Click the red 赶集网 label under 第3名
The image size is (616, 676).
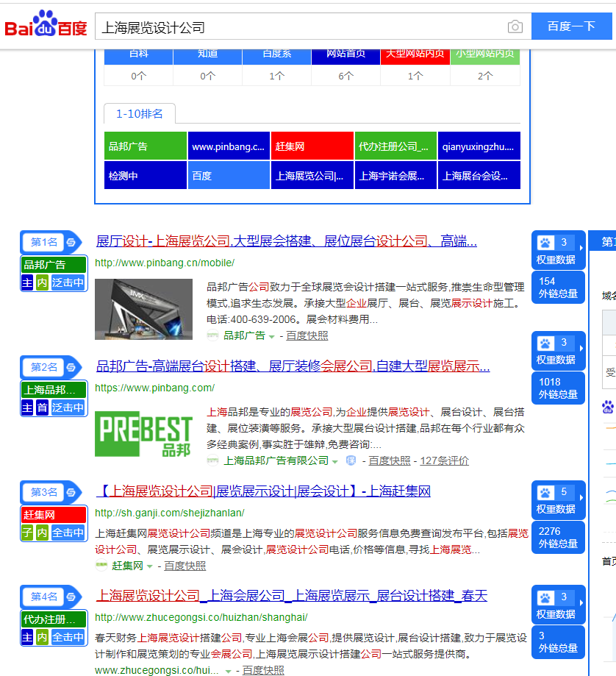(x=54, y=515)
